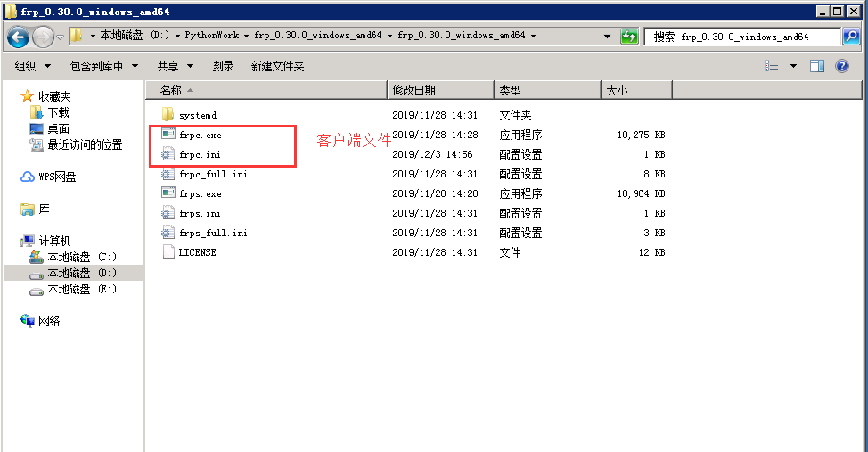Screen dimensions: 868x452
Task: Open 最近访问的位置 in the navigation pane
Action: pyautogui.click(x=85, y=144)
